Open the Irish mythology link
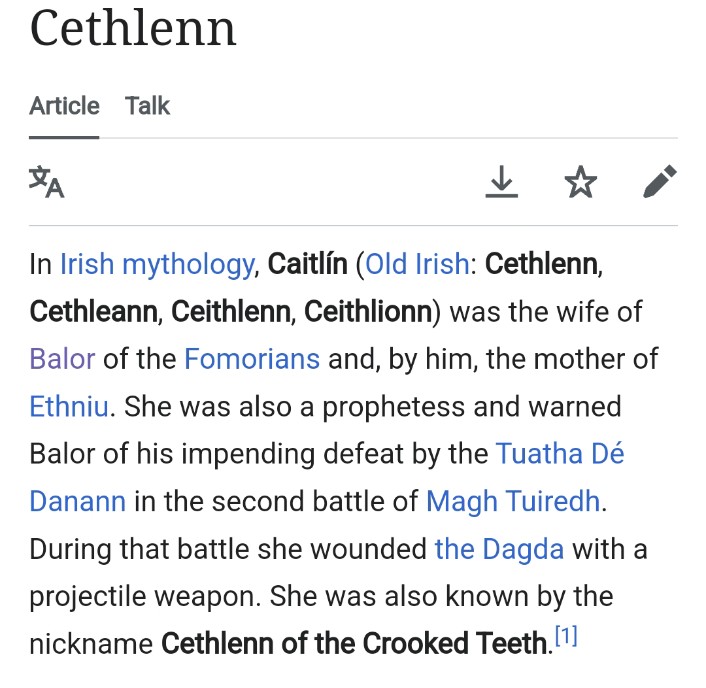 [x=158, y=264]
